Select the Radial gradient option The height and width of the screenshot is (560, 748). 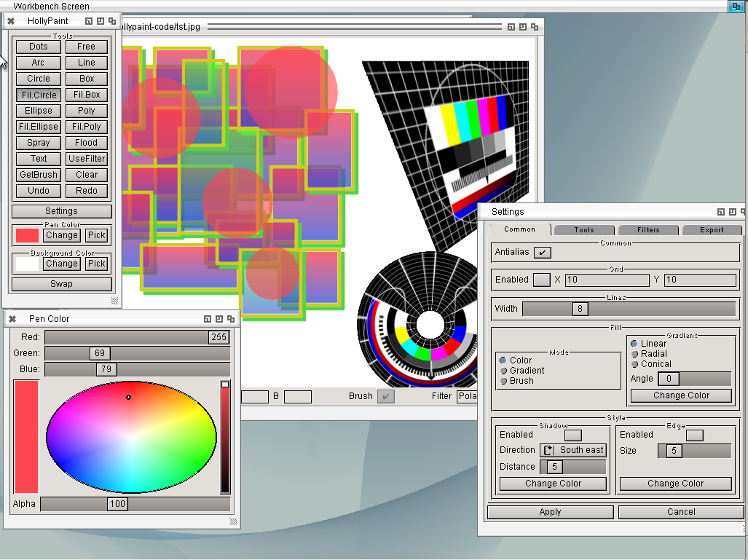pos(635,354)
